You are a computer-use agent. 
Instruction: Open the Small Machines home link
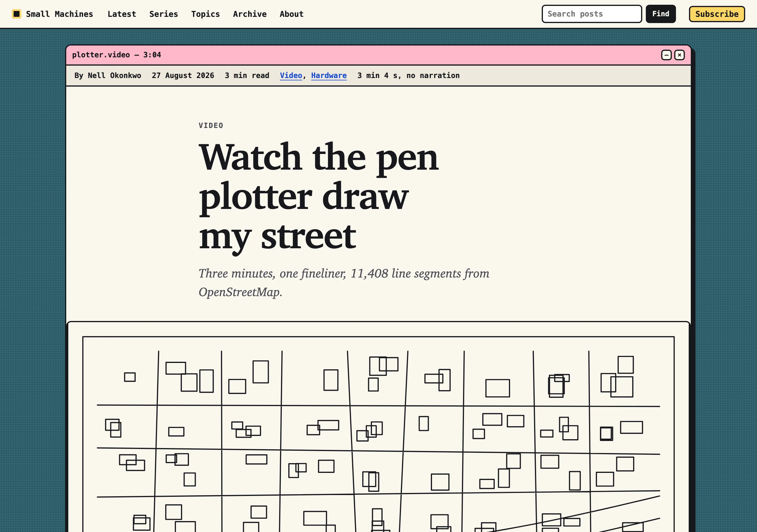(53, 14)
